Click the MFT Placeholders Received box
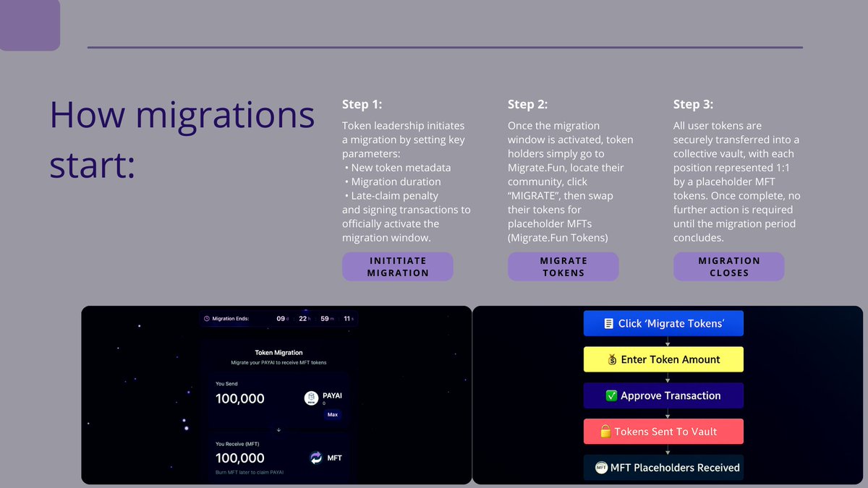The image size is (868, 488). click(x=663, y=468)
